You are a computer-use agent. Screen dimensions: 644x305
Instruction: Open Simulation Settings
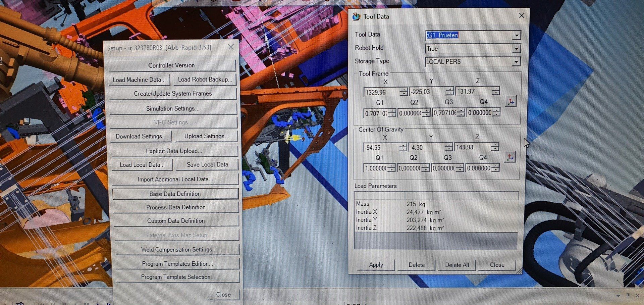[x=172, y=108]
